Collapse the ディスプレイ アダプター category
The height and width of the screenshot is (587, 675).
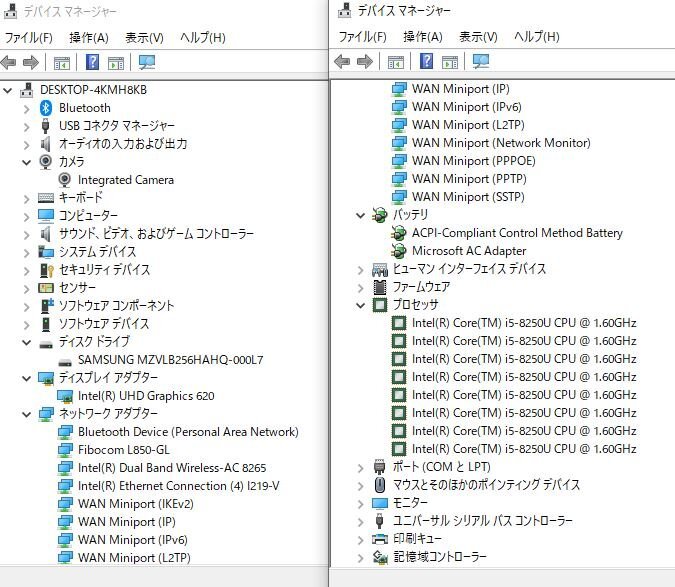point(27,378)
